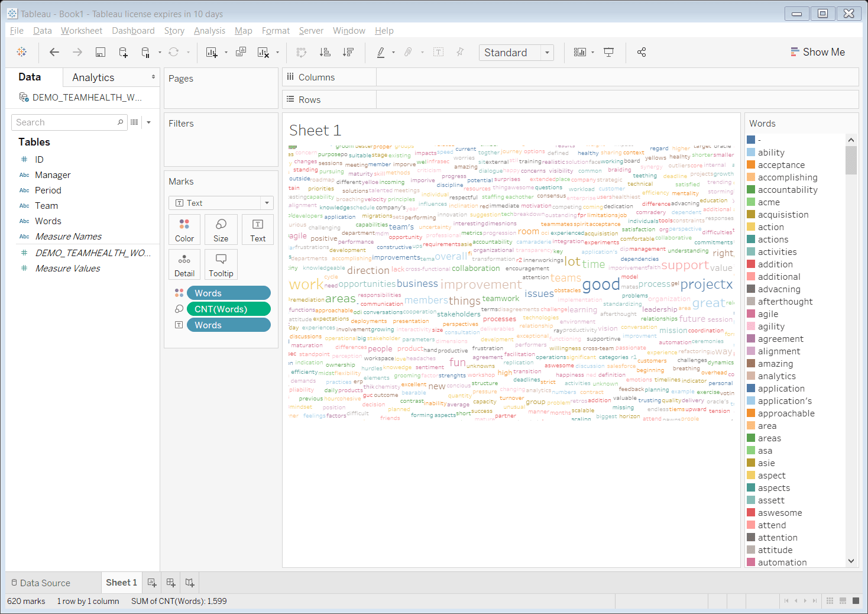Open the pause auto updates dropdown arrow
Viewport: 868px width, 614px height.
click(x=160, y=53)
